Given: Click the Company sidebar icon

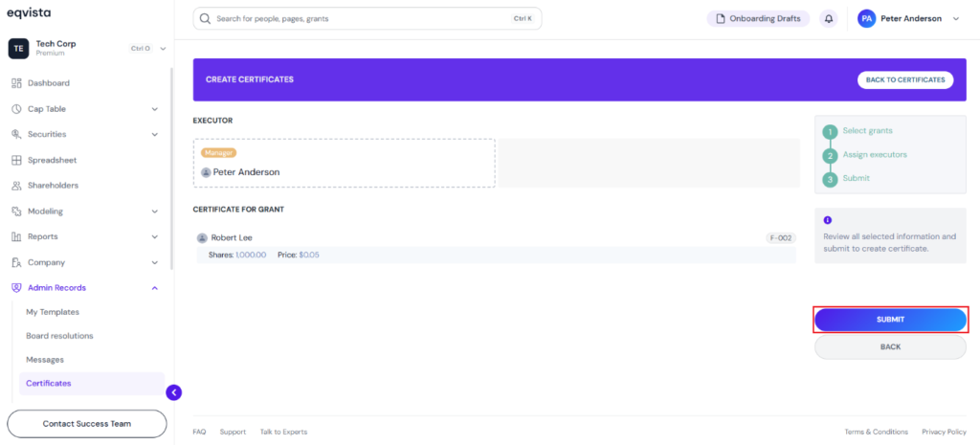Looking at the screenshot, I should pyautogui.click(x=17, y=262).
